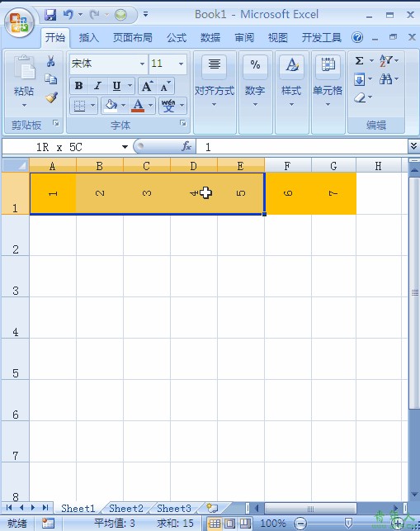Expand the 宋体 font name dropdown

click(143, 64)
